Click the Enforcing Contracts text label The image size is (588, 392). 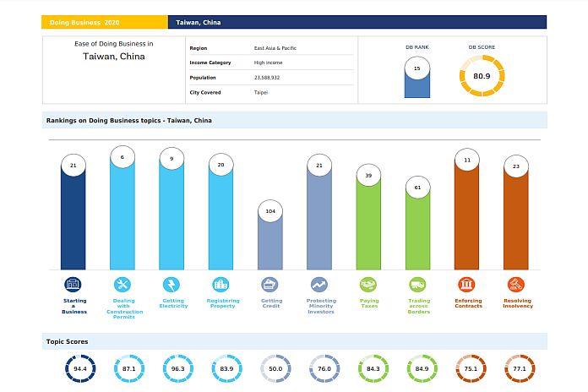click(x=466, y=303)
